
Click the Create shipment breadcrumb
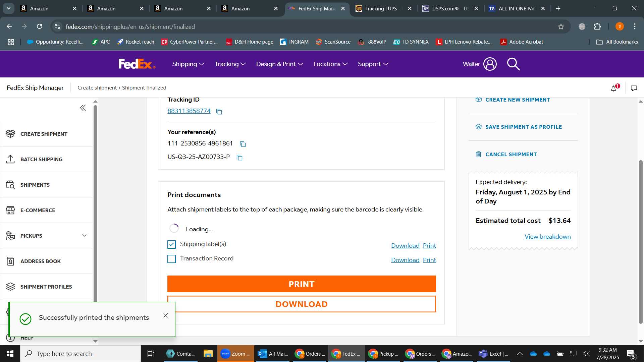point(97,87)
